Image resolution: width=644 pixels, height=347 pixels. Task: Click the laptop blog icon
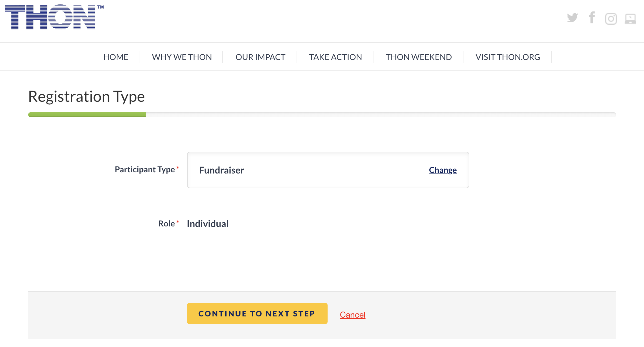pyautogui.click(x=630, y=19)
